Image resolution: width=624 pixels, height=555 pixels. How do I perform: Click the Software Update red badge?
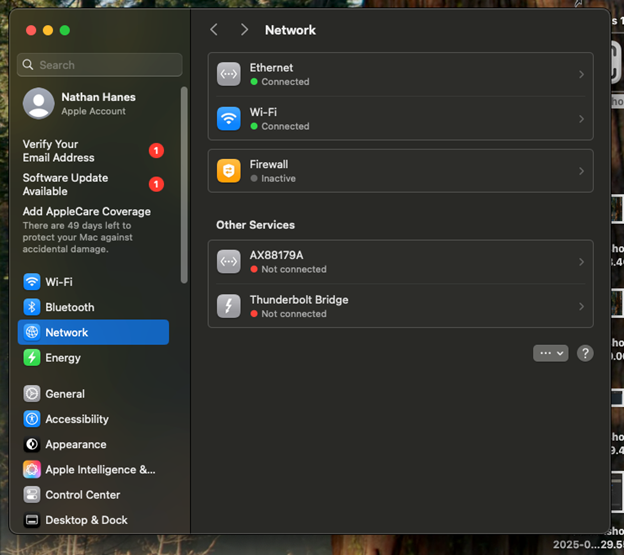click(156, 184)
